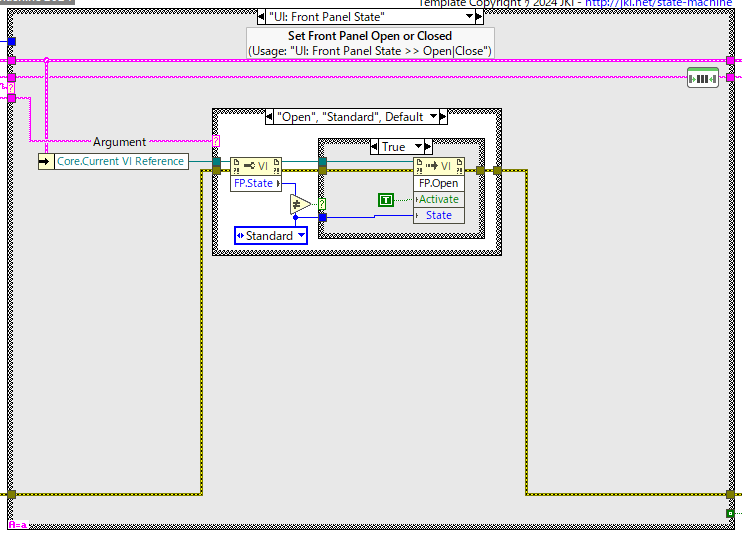Image resolution: width=742 pixels, height=533 pixels.
Task: Go to previous case of "Open", "Standard" structure
Action: coord(269,117)
